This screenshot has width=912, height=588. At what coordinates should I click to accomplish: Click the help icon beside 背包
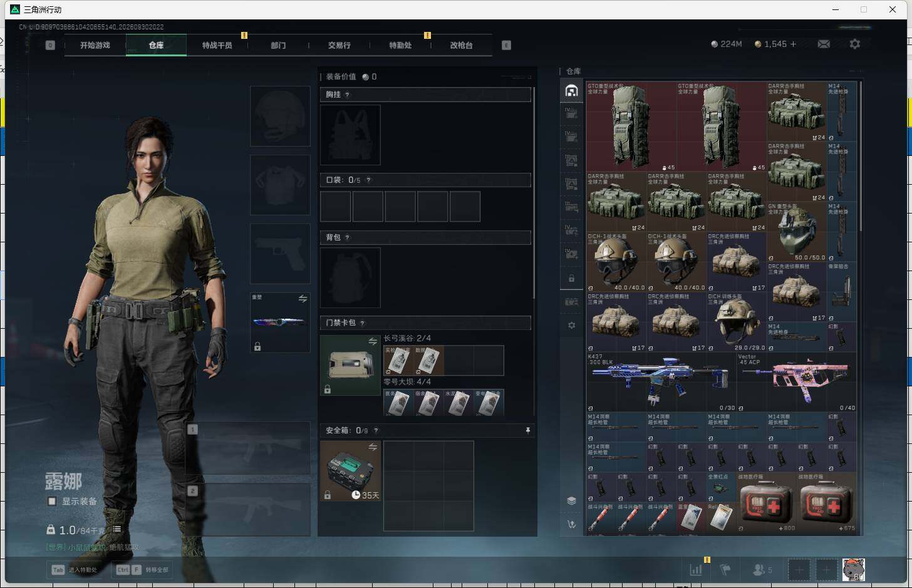pos(347,237)
